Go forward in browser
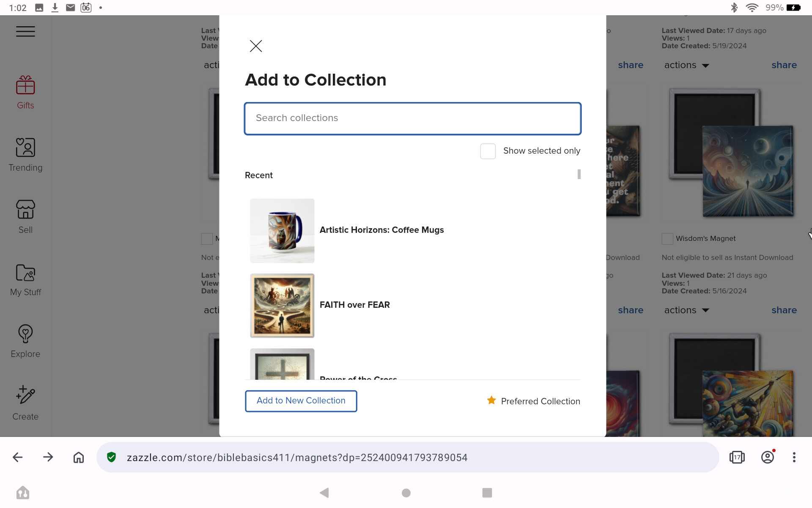This screenshot has height=508, width=812. [x=48, y=457]
